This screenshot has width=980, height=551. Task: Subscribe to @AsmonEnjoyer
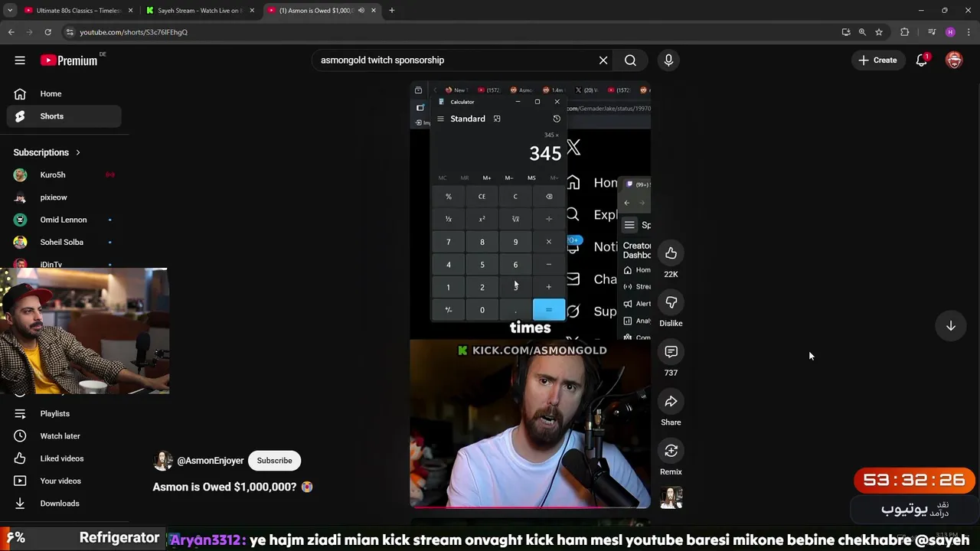pos(274,461)
